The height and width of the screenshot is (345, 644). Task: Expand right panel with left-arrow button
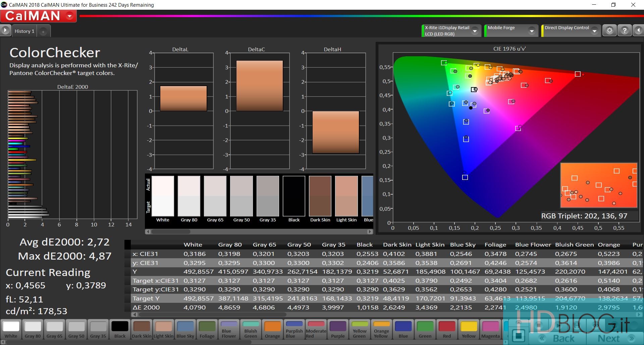coord(638,30)
